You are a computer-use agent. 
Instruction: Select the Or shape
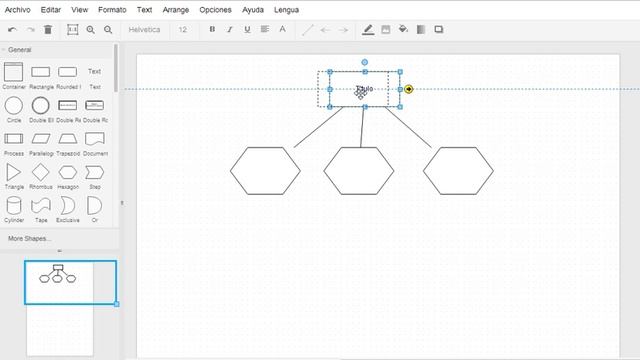(95, 206)
